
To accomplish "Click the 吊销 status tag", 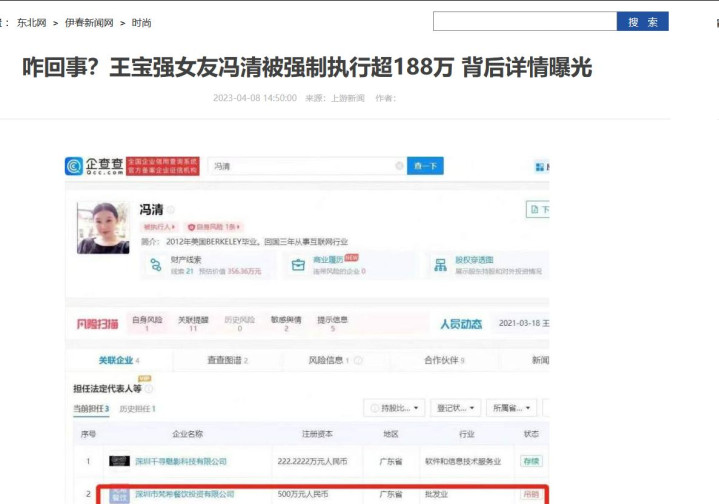I will pos(531,494).
